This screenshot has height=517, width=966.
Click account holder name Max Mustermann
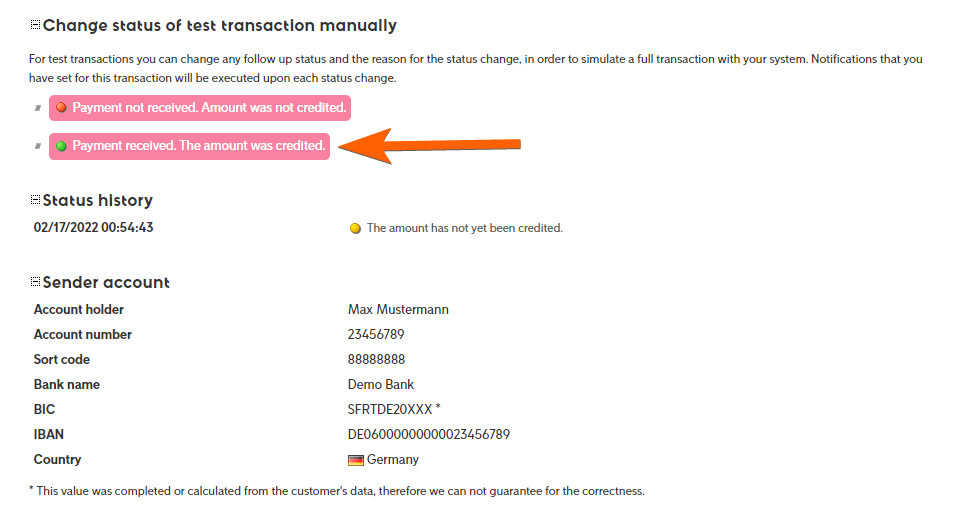(398, 309)
